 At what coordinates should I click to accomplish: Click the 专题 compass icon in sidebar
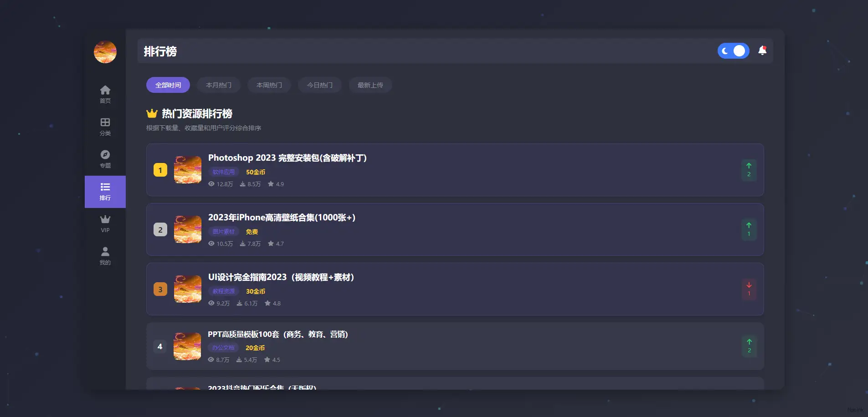[x=105, y=155]
